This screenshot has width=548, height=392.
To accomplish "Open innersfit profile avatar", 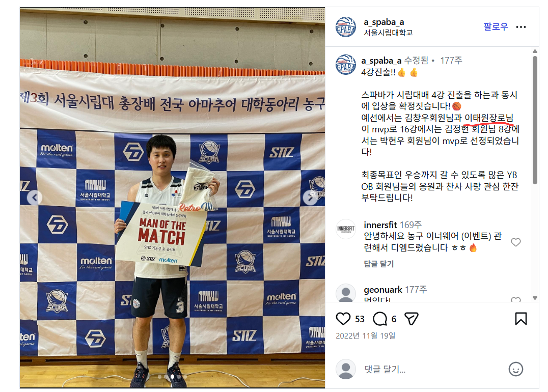I will coord(346,229).
